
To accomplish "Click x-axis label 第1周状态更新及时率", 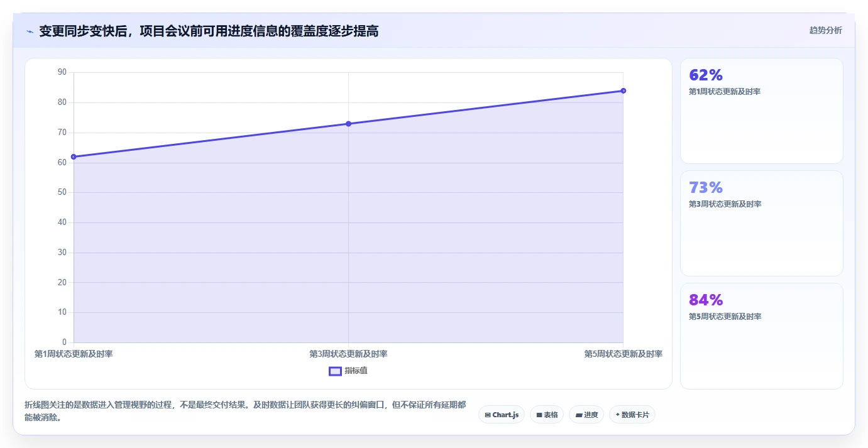I will tap(74, 354).
